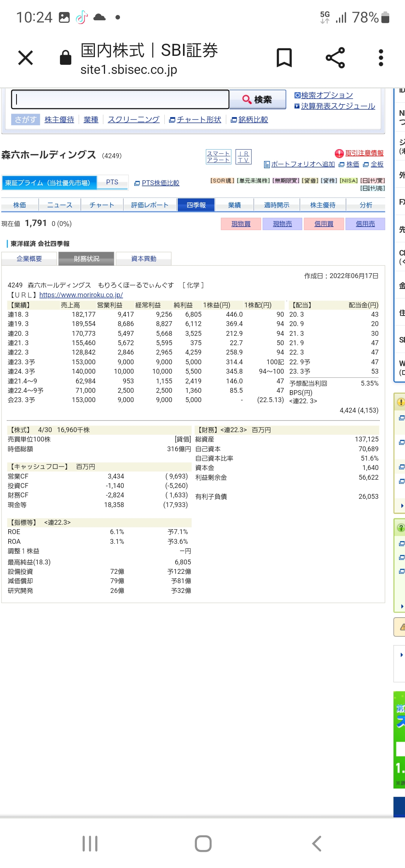Image resolution: width=405 pixels, height=868 pixels.
Task: Select 財務状況 sub-tab
Action: click(87, 259)
